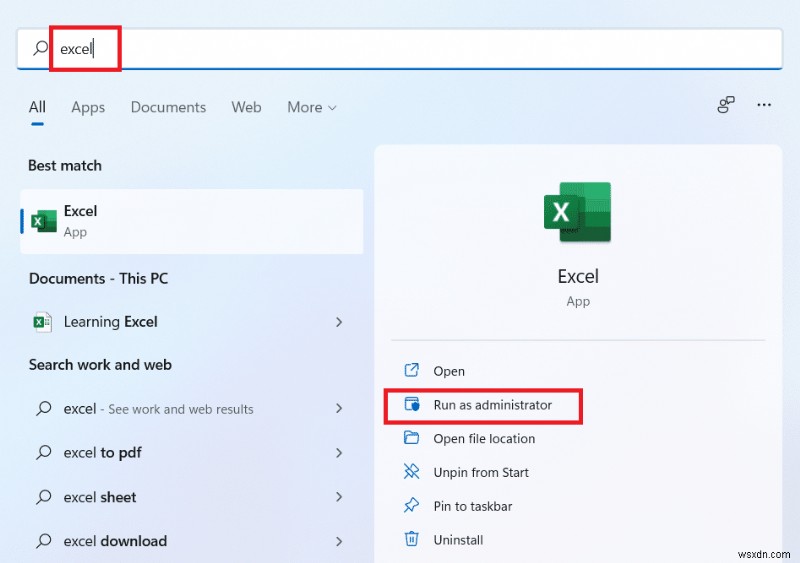Screen dimensions: 800x563
Task: Expand chevron beside 'excel download'
Action: click(339, 541)
